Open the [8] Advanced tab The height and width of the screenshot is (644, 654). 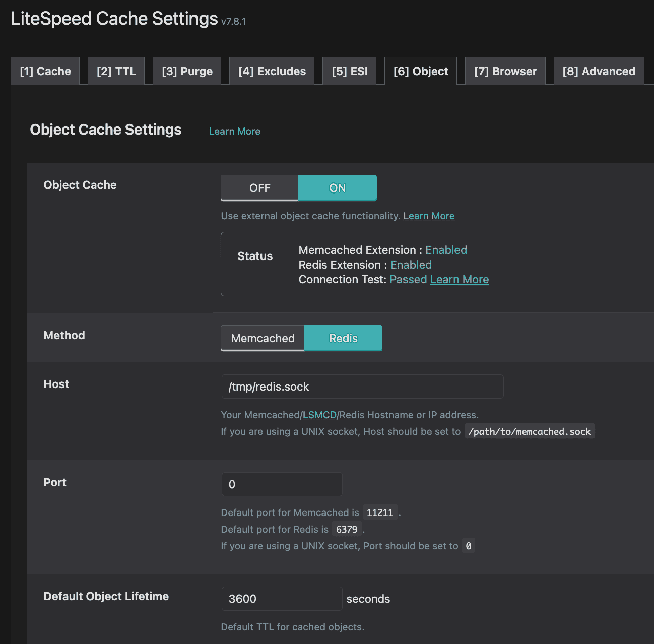599,71
